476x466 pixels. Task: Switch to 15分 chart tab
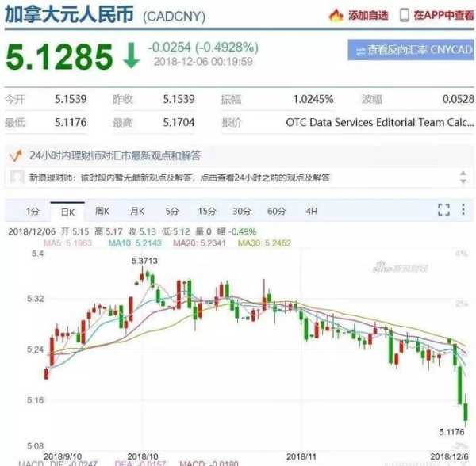pos(207,211)
